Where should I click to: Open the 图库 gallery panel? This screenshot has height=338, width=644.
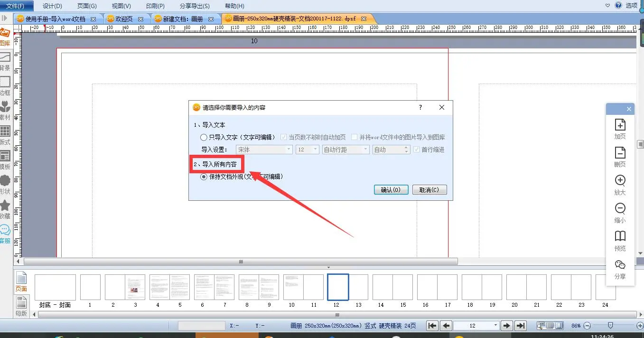(5, 37)
